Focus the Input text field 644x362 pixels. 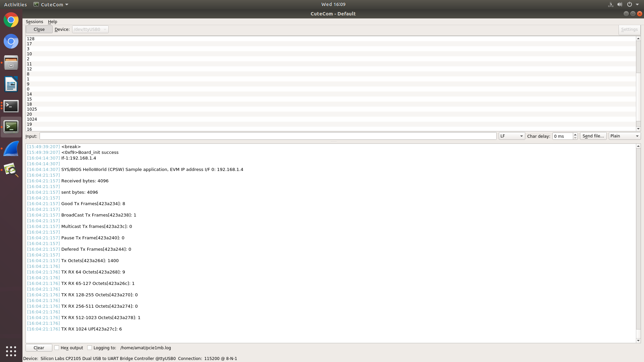point(268,136)
